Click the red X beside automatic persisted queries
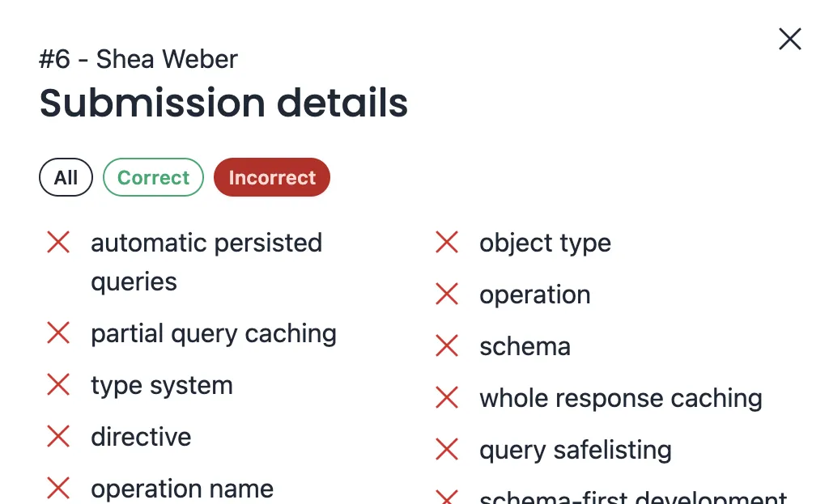This screenshot has height=504, width=829. click(58, 243)
